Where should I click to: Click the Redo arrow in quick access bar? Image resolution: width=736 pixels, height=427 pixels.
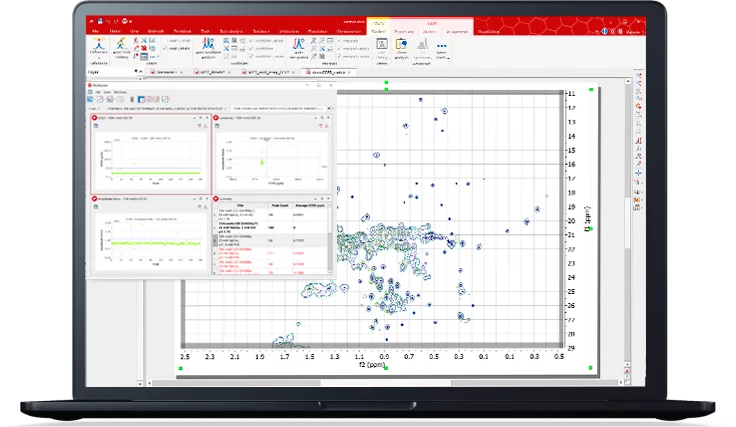pyautogui.click(x=116, y=21)
